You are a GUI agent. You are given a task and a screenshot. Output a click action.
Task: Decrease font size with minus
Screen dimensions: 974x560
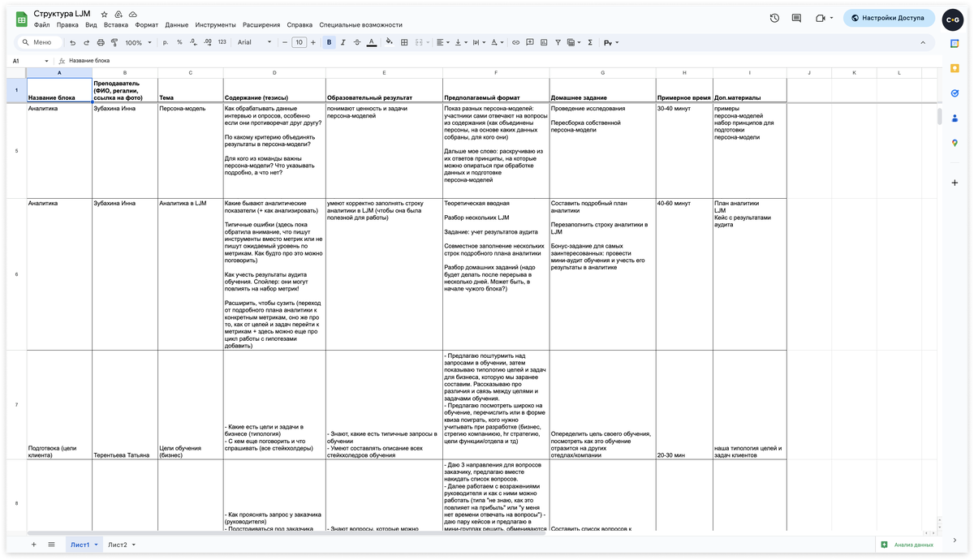coord(285,42)
